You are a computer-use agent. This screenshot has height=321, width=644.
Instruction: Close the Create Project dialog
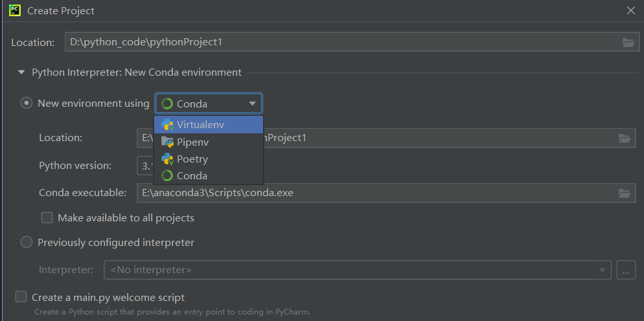click(630, 10)
